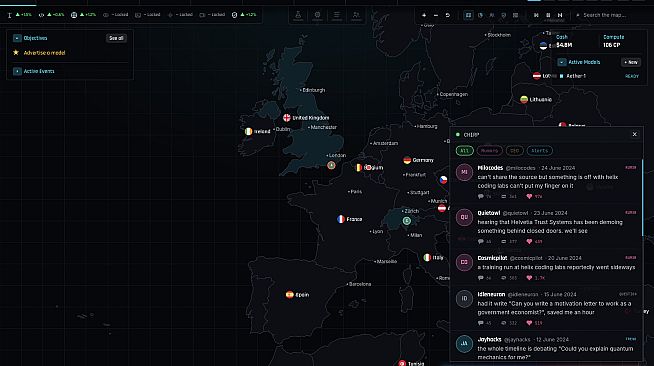Click the Search the map field
The height and width of the screenshot is (366, 654).
[x=605, y=15]
